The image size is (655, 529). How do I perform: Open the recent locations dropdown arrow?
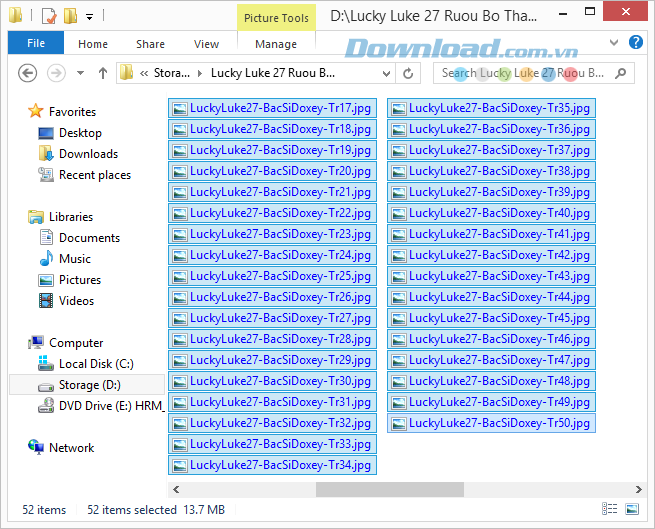tap(81, 74)
